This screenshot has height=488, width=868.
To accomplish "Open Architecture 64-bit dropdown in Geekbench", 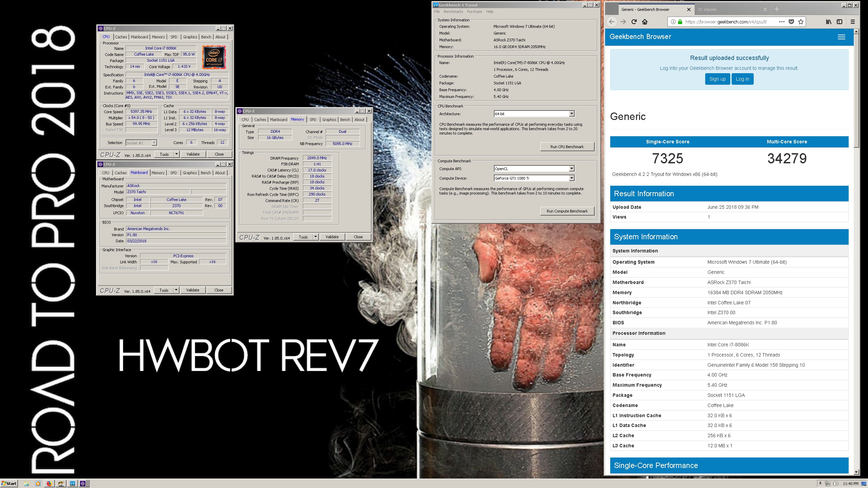I will pos(572,114).
